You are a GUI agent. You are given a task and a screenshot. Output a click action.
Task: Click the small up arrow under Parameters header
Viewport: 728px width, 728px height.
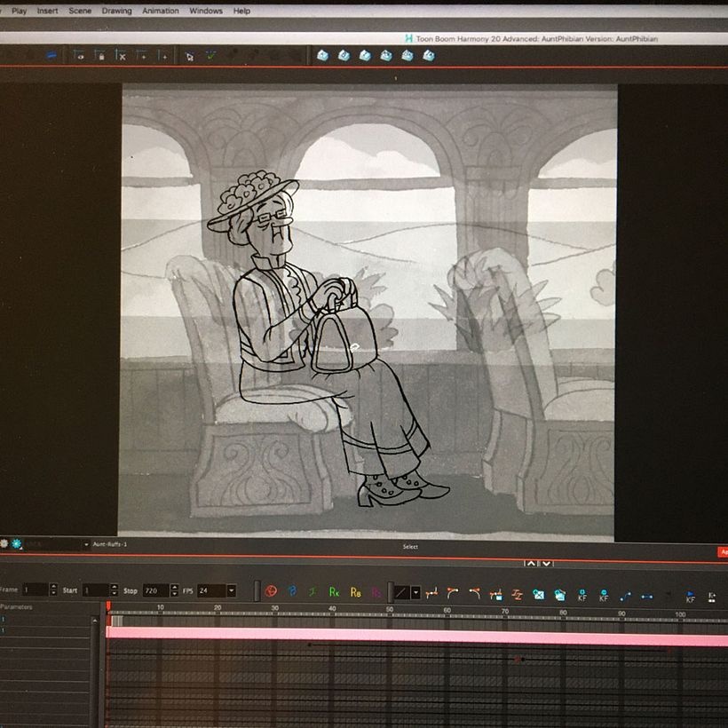95,621
